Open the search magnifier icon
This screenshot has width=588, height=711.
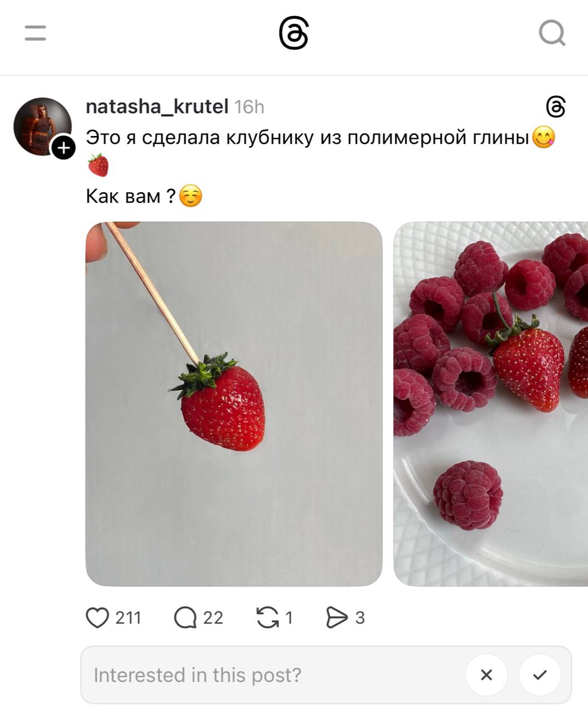pos(552,33)
